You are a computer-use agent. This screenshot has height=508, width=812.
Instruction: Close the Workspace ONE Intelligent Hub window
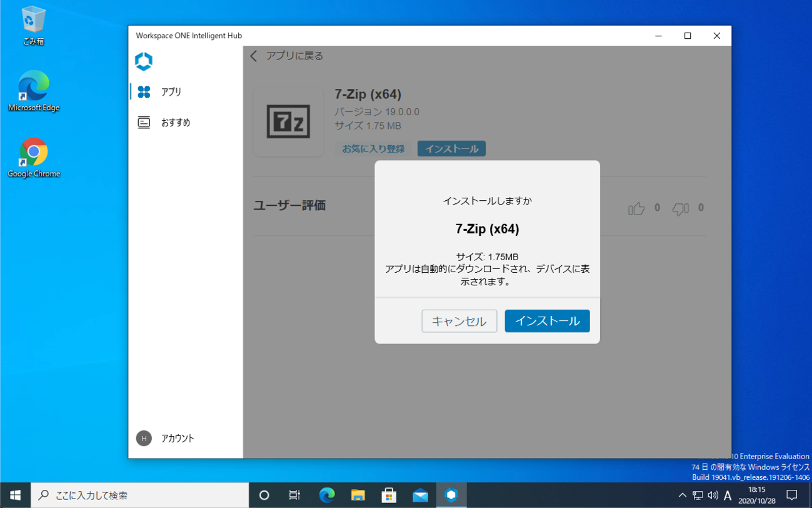pos(716,36)
